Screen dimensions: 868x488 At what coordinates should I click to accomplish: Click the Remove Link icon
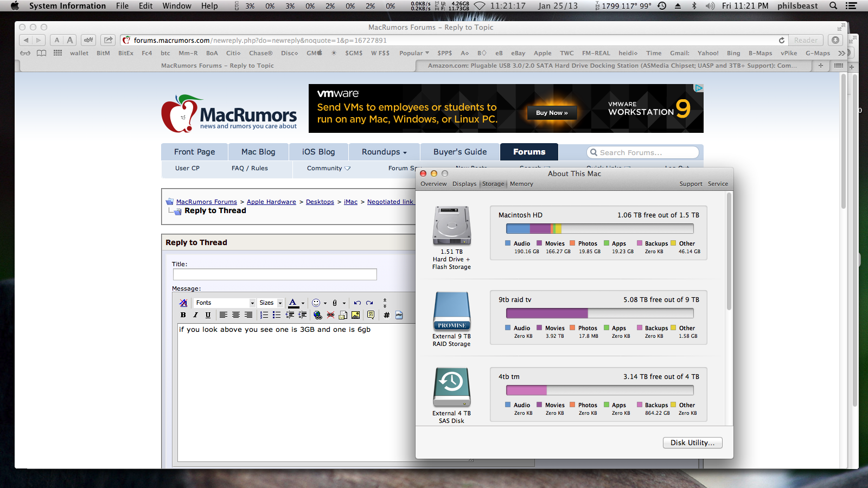pyautogui.click(x=330, y=315)
